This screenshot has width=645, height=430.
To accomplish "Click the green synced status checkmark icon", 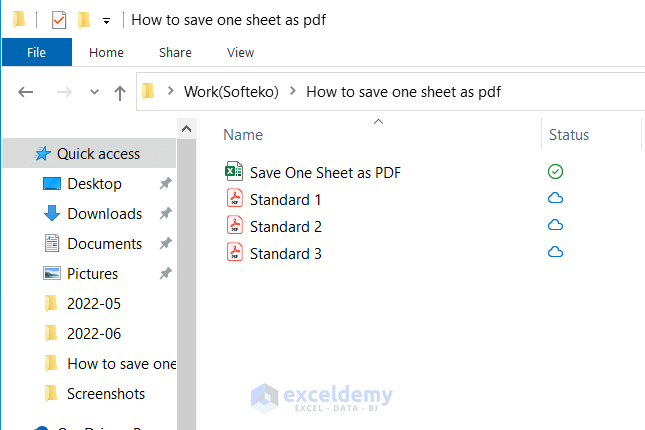I will (555, 172).
